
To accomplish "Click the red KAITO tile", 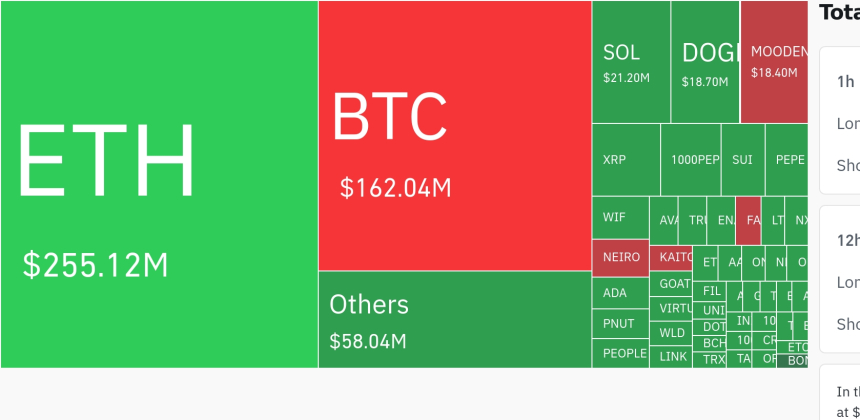I will (x=671, y=257).
